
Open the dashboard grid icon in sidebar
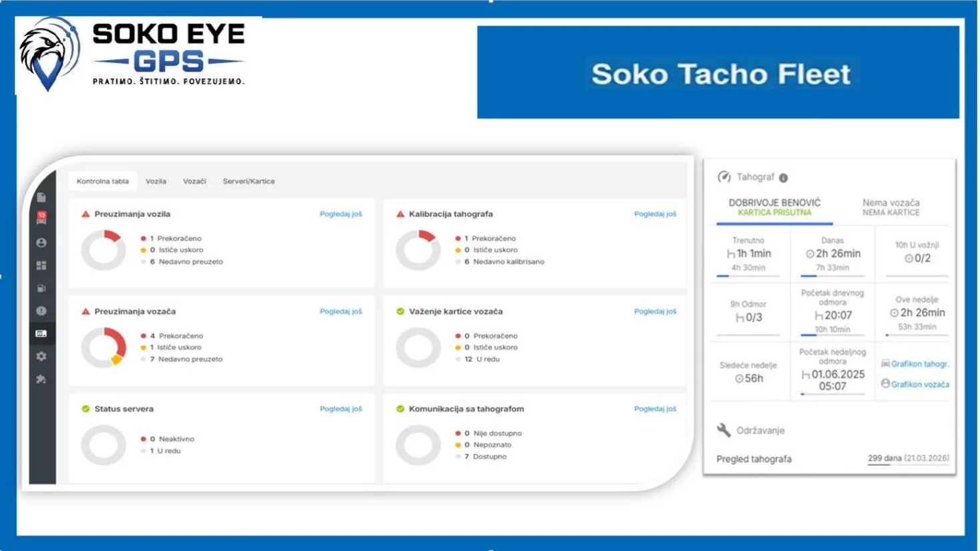point(41,265)
